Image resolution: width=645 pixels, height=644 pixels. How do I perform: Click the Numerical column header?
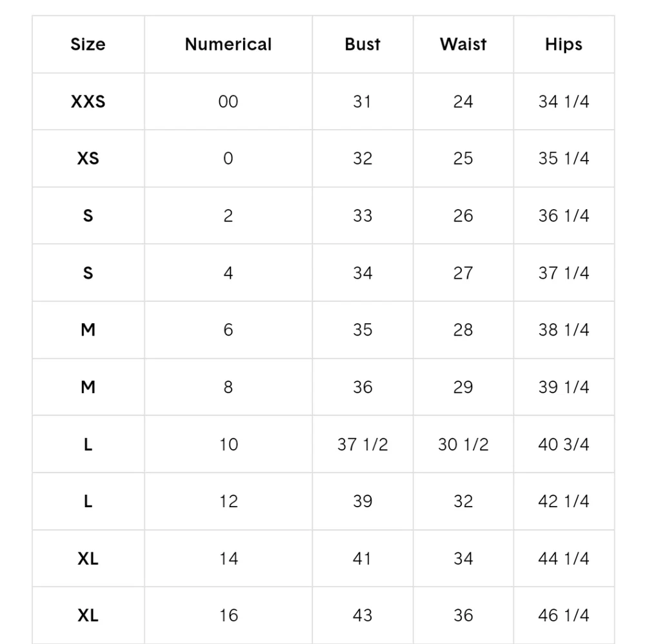tap(228, 45)
